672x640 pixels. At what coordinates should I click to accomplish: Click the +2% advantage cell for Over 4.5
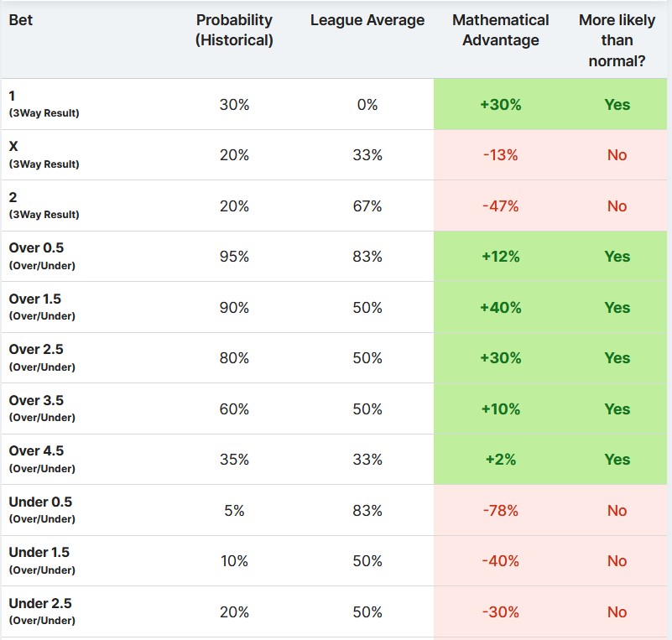(x=501, y=460)
